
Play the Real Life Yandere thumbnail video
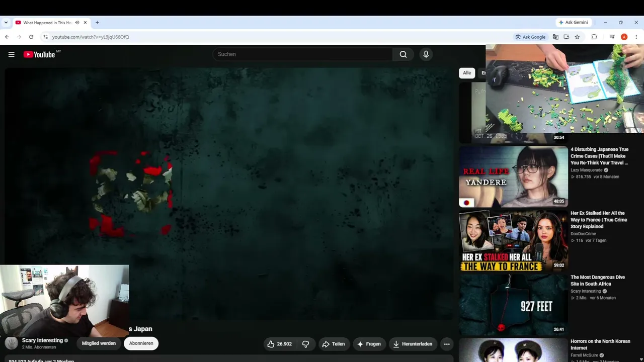pos(513,176)
